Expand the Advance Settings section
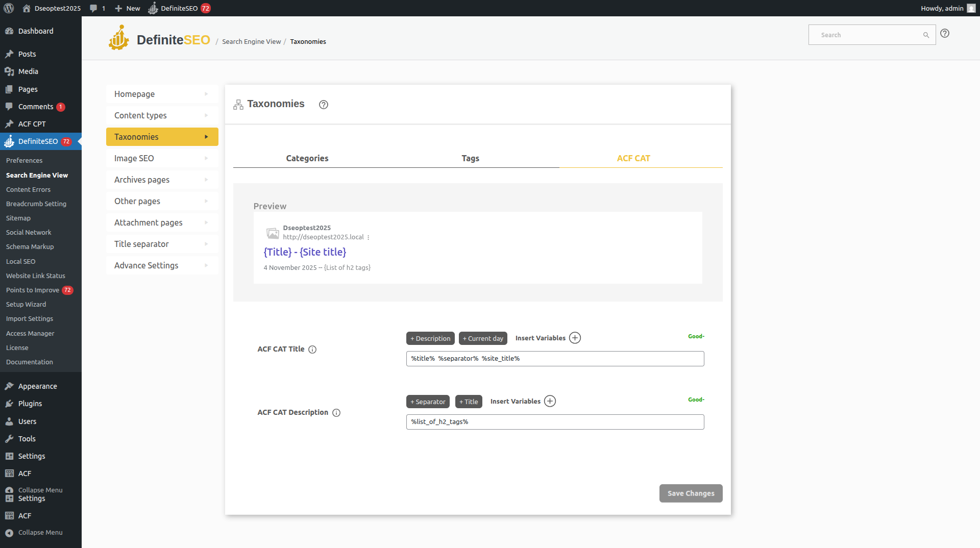Screen dimensions: 980x548 coord(206,265)
